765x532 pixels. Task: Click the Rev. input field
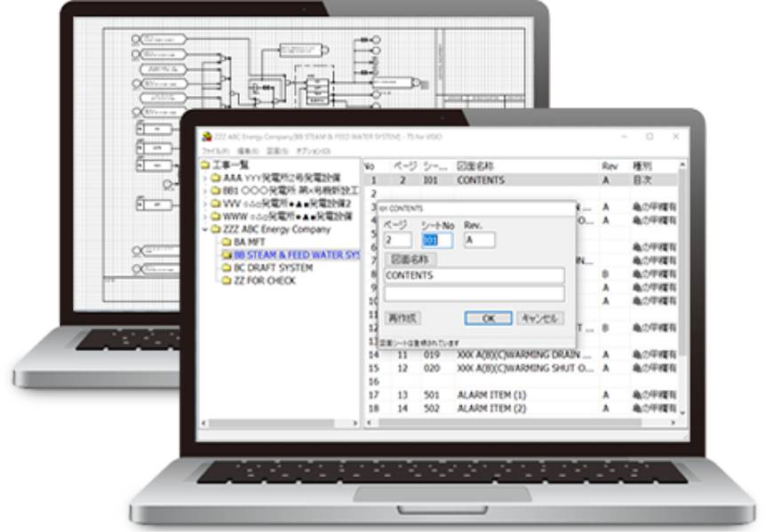[x=479, y=240]
